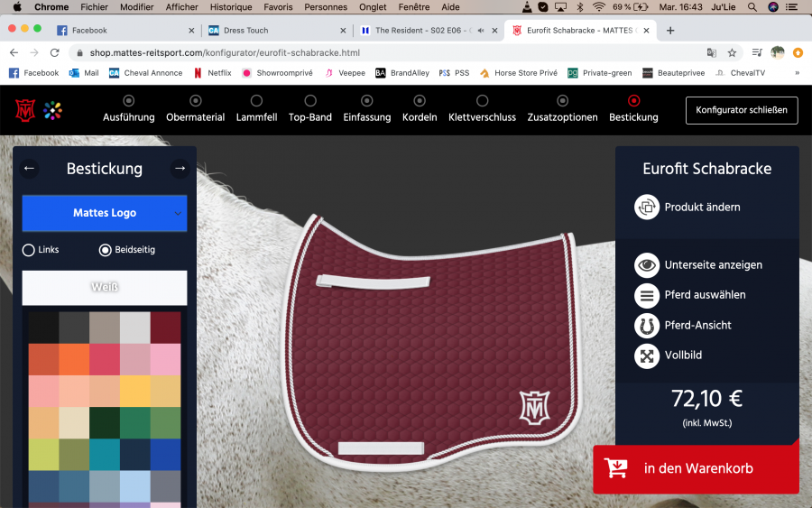
Task: Enter fullscreen with Vollbild icon
Action: point(647,356)
